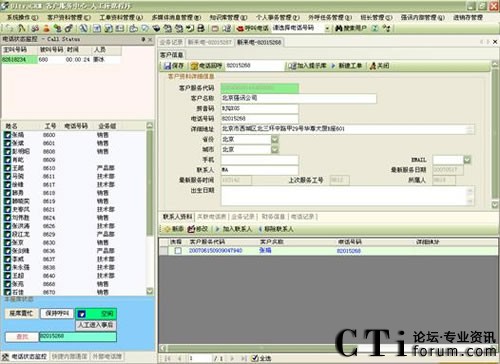Click the 手机 mobile input field

[x=260, y=160]
